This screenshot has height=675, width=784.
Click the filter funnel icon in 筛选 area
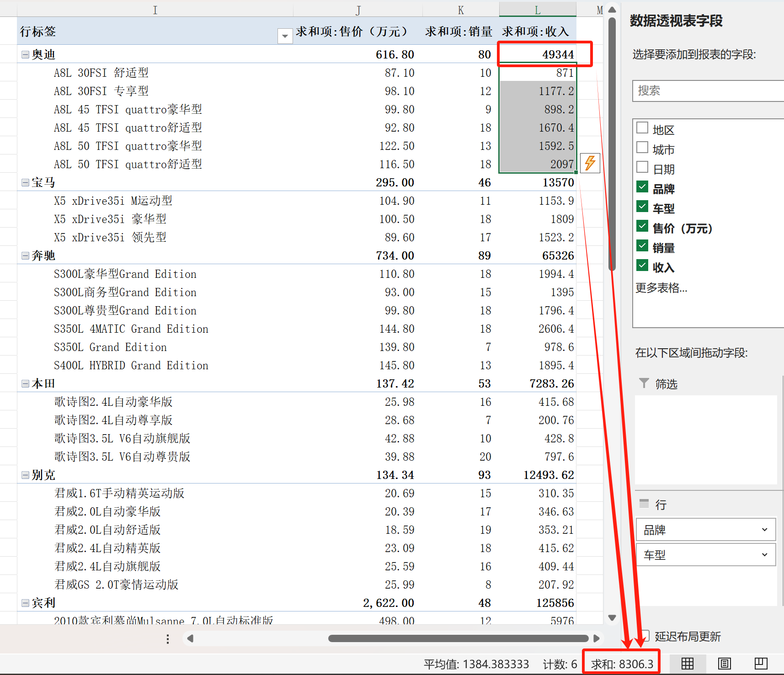(644, 383)
